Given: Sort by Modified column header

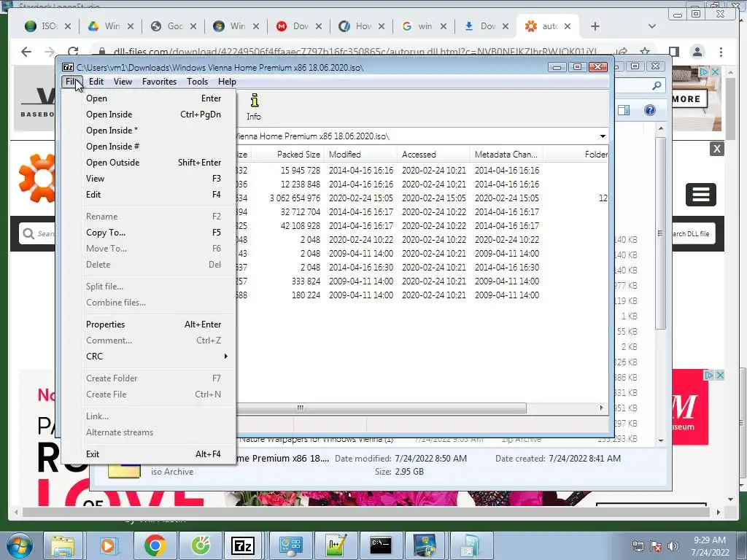Looking at the screenshot, I should [x=360, y=155].
